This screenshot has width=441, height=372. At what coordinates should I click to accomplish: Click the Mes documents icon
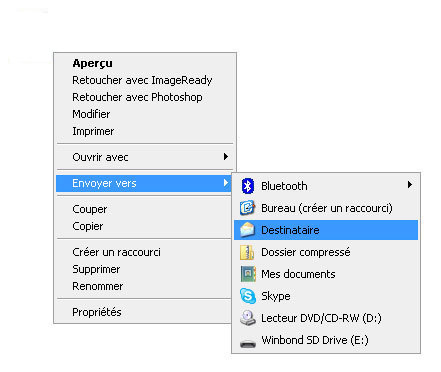point(248,274)
